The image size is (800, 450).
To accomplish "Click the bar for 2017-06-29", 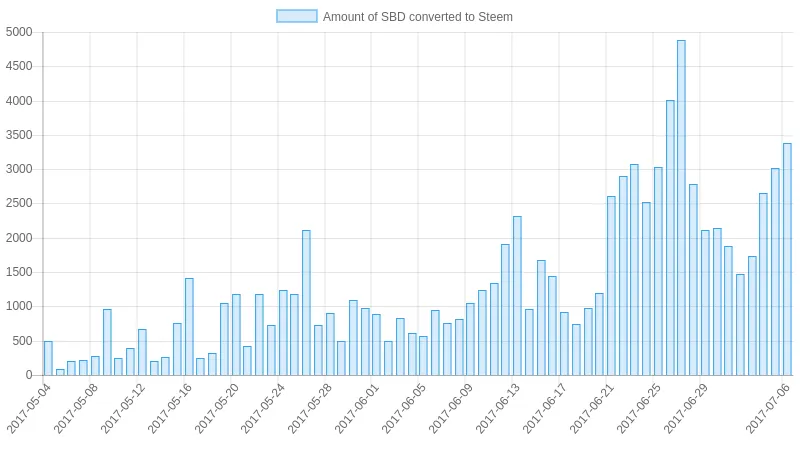I will (705, 303).
